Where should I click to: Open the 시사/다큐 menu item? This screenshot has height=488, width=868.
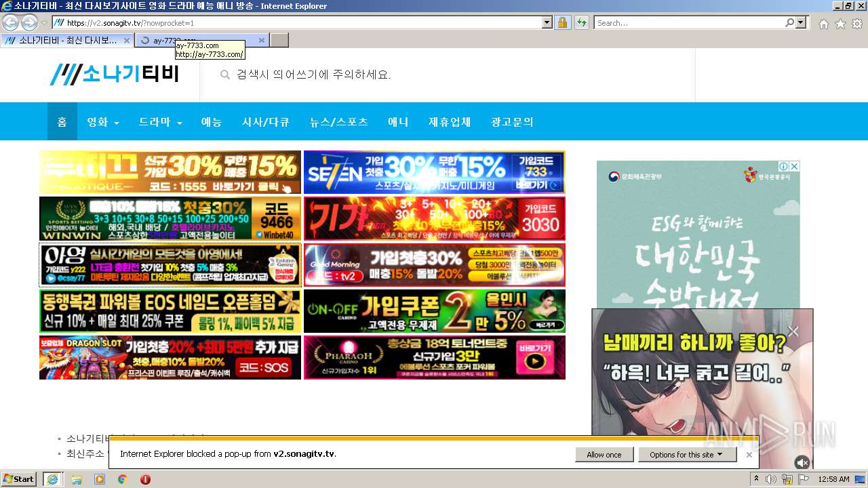point(266,122)
